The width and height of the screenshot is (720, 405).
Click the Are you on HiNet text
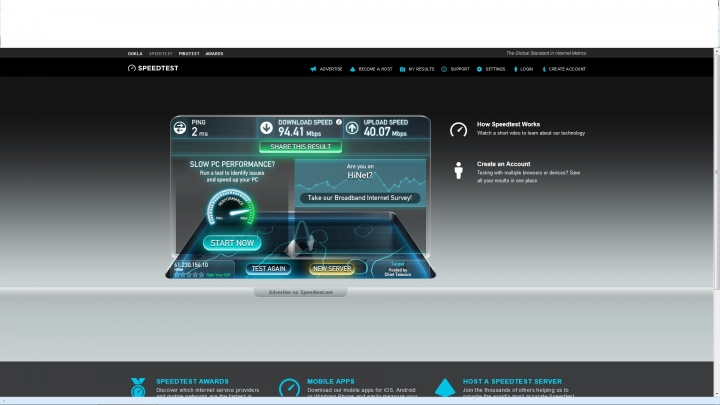pos(360,171)
